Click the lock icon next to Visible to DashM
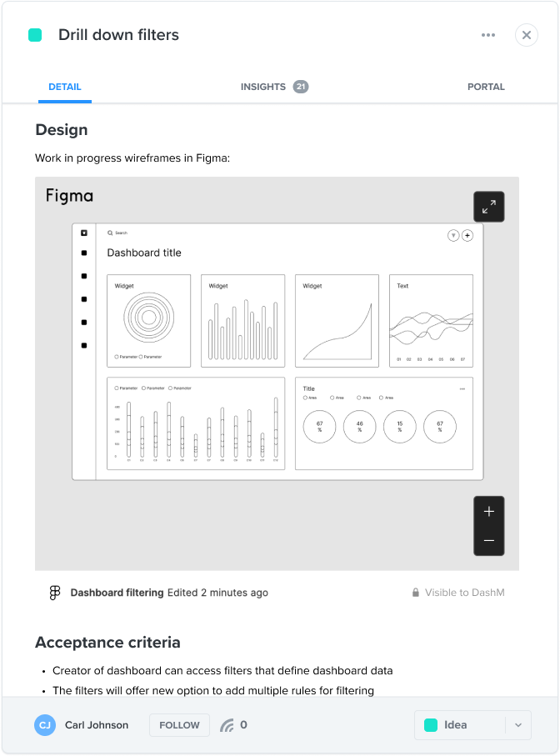 pos(416,593)
